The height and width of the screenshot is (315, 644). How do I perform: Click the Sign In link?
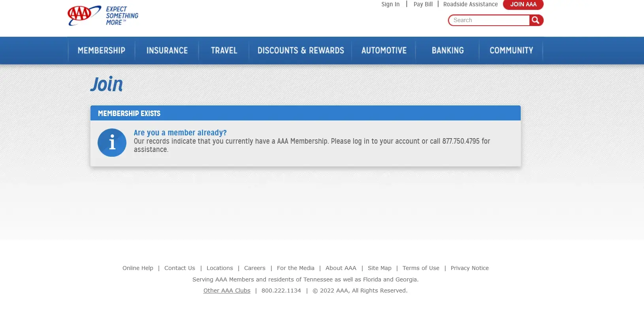[390, 4]
